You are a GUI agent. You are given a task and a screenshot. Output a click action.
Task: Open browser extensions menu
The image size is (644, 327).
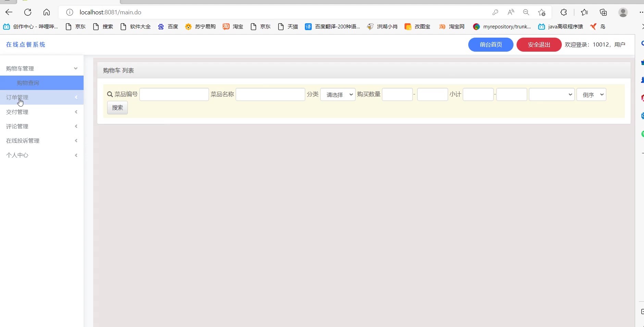coord(563,12)
